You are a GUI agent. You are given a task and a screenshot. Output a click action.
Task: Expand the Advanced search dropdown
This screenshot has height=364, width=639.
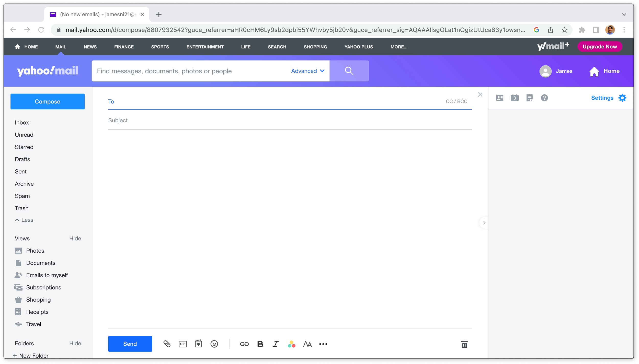click(308, 71)
